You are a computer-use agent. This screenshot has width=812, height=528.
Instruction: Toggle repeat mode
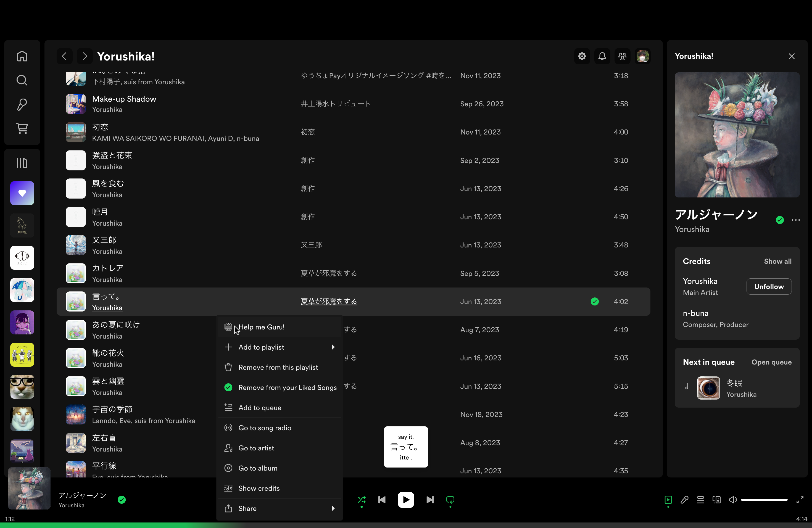(450, 500)
